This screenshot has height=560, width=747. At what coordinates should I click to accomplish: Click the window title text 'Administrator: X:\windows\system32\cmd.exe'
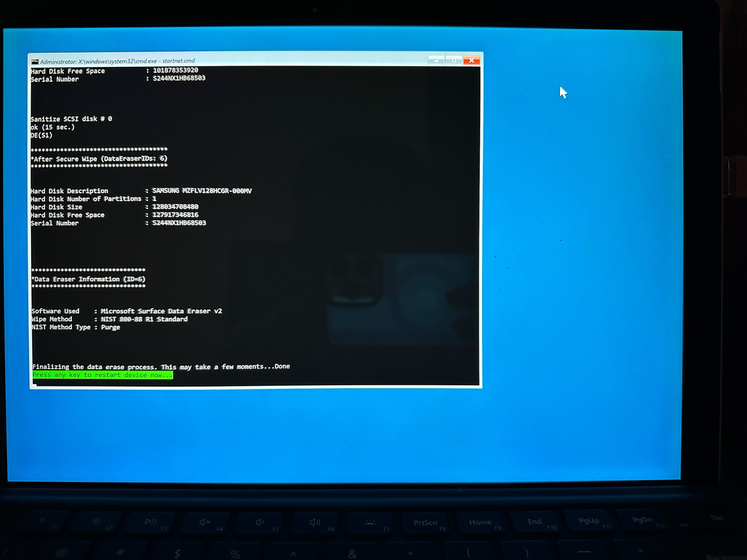(x=98, y=61)
